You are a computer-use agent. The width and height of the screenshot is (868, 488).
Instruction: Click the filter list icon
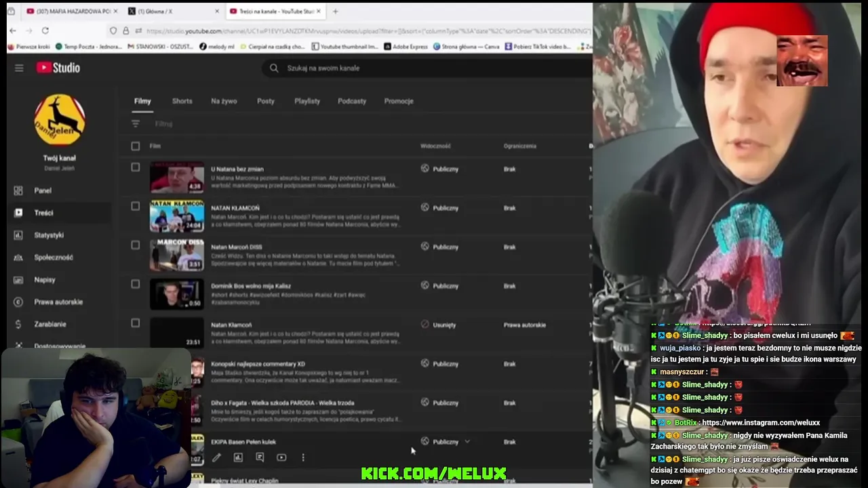(x=136, y=123)
